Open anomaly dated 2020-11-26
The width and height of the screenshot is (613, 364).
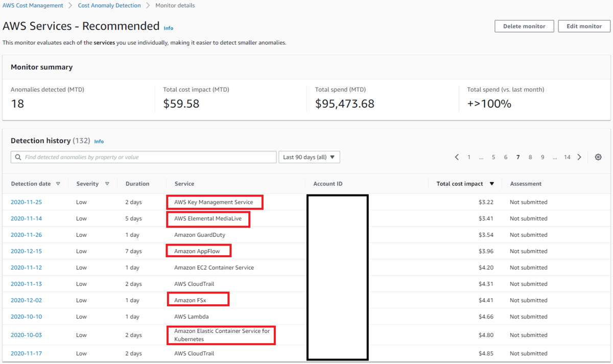pyautogui.click(x=26, y=235)
